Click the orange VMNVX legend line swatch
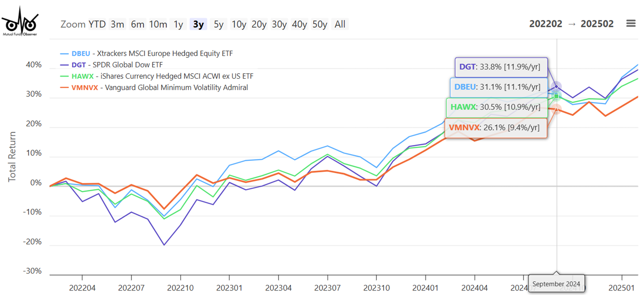644x295 pixels. coord(64,87)
